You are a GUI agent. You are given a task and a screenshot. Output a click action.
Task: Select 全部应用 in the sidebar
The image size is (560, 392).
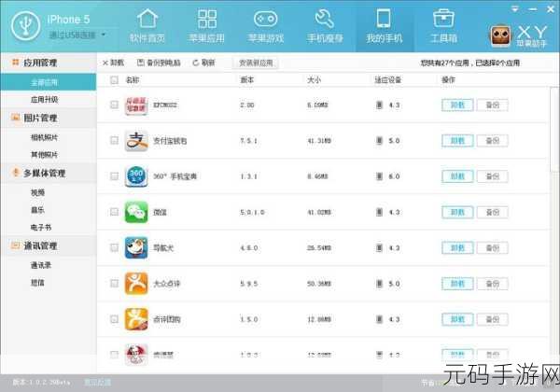pyautogui.click(x=49, y=82)
